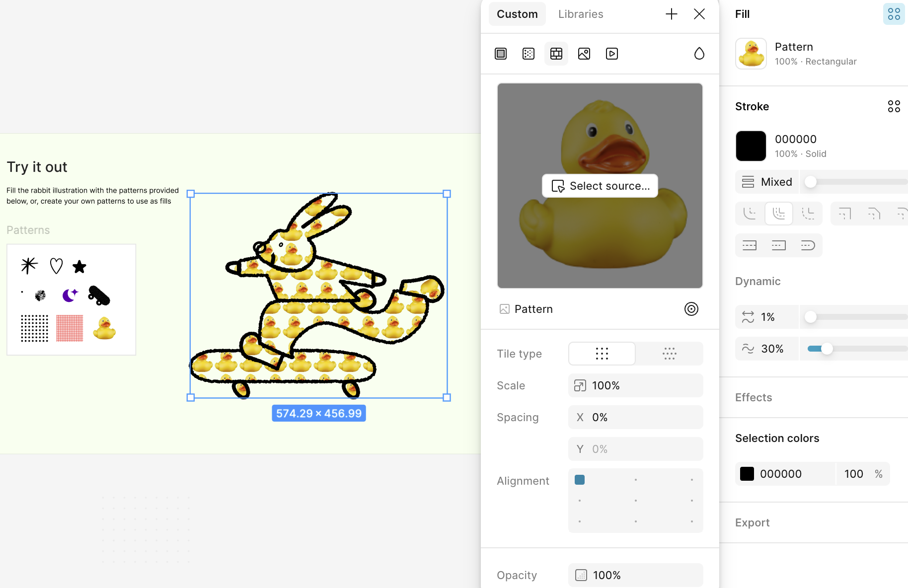Click the rubber duck pattern sample

point(104,328)
